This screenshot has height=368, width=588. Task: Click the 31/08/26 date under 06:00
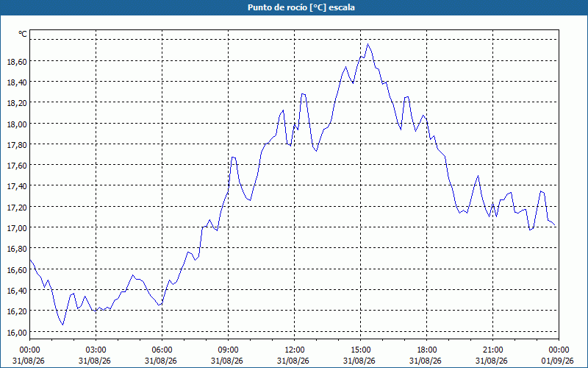tap(161, 361)
